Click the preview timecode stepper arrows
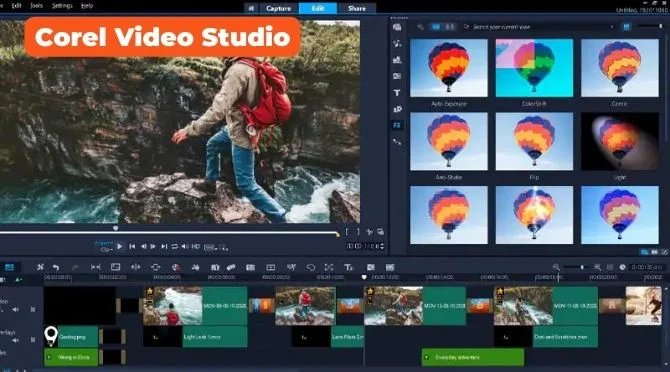 pyautogui.click(x=382, y=246)
